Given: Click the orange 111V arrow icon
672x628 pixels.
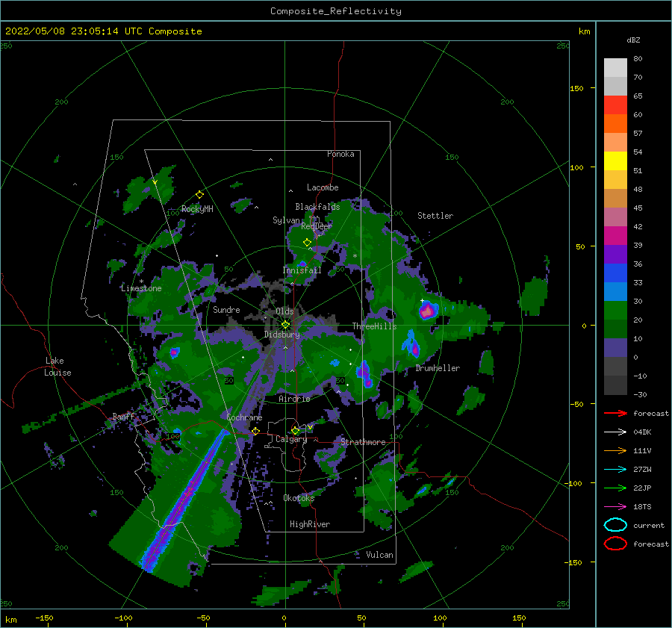Looking at the screenshot, I should pos(615,450).
